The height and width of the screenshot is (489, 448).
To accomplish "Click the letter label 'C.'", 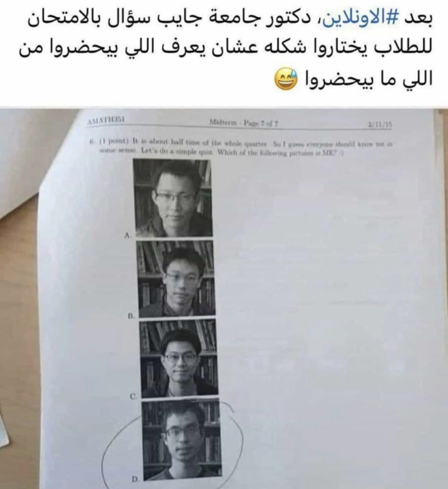I will (133, 397).
